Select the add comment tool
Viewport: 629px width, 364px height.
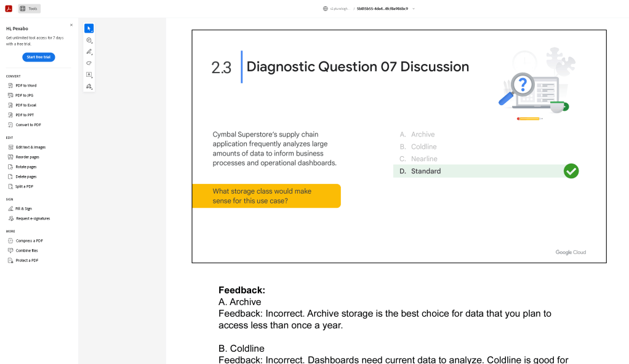(89, 40)
